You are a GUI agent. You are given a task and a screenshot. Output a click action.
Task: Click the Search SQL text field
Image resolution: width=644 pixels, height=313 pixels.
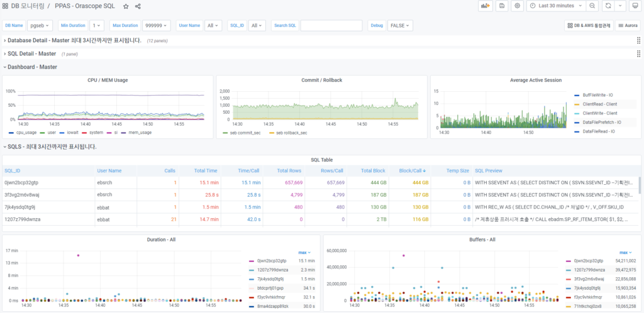[x=331, y=26]
